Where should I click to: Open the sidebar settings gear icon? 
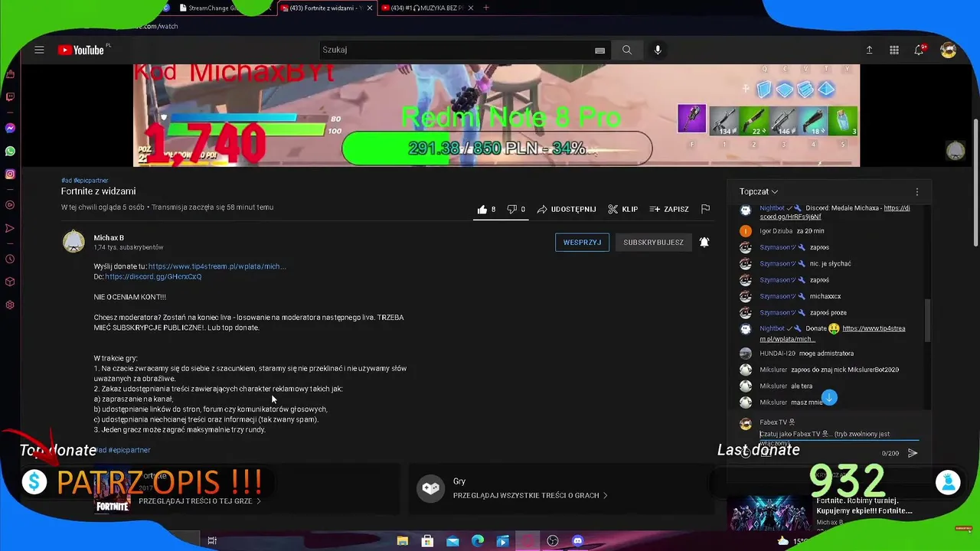10,305
